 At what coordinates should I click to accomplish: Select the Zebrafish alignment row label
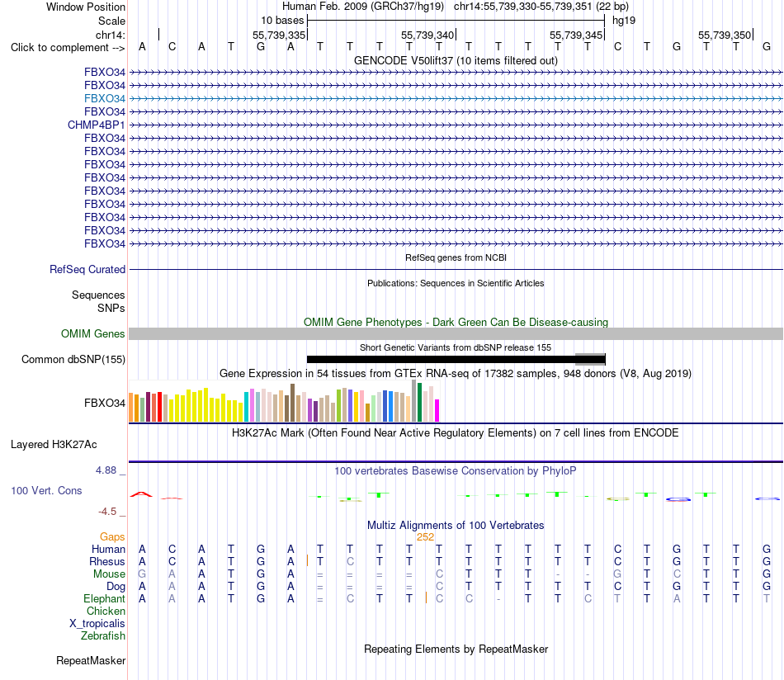(103, 636)
